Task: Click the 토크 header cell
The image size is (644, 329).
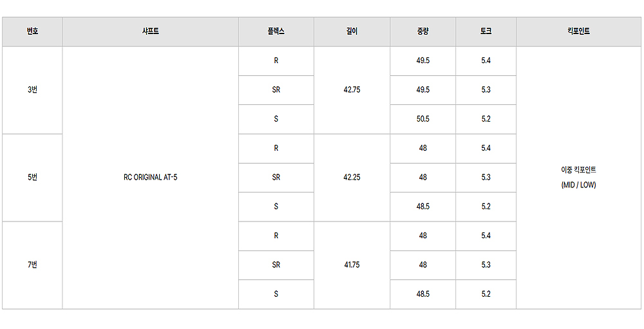Action: click(486, 32)
